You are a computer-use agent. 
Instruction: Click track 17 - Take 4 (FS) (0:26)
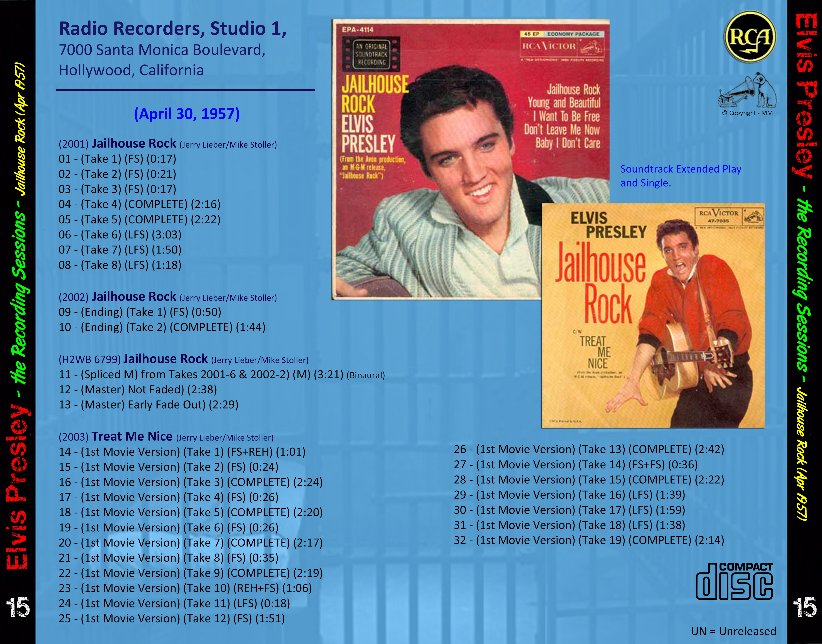coord(168,497)
